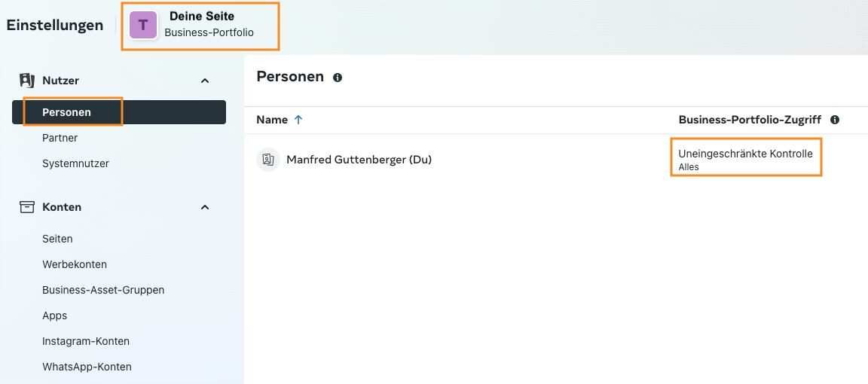Viewport: 868px width, 384px height.
Task: Click info icon beside Business-Portfolio-Zugriff
Action: [x=835, y=120]
